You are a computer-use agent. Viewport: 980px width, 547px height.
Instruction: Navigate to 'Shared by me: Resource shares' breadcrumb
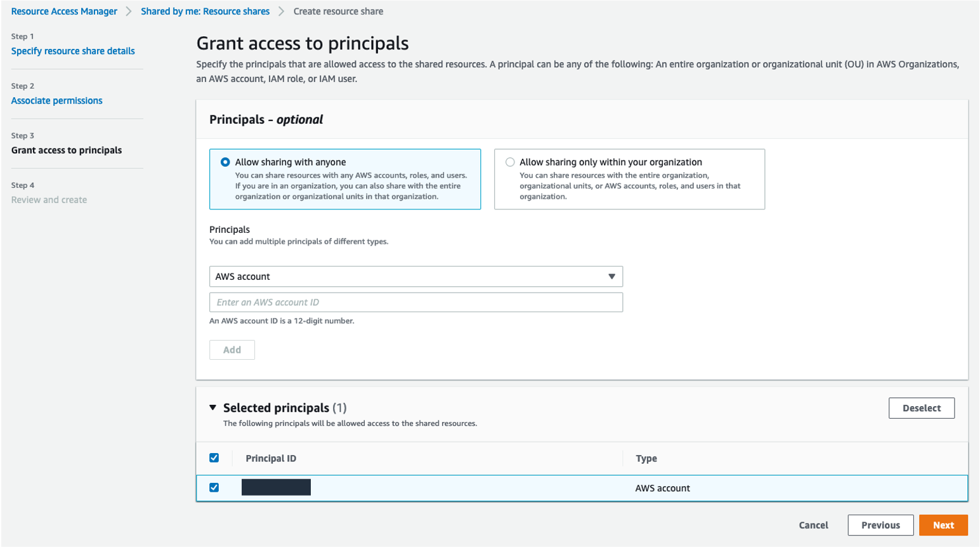pyautogui.click(x=205, y=11)
